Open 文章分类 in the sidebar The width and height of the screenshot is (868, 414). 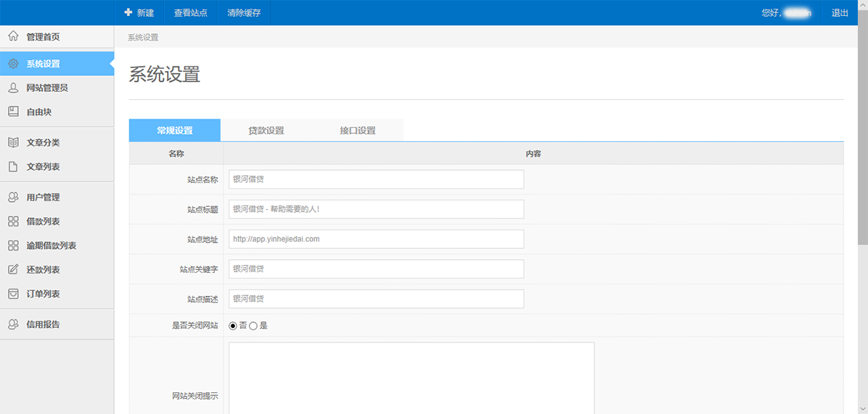[57, 143]
